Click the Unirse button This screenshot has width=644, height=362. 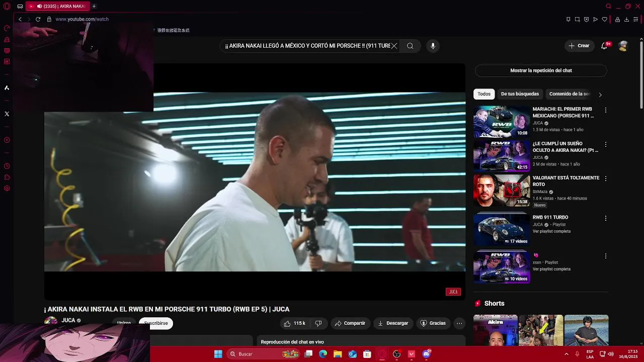click(x=124, y=323)
